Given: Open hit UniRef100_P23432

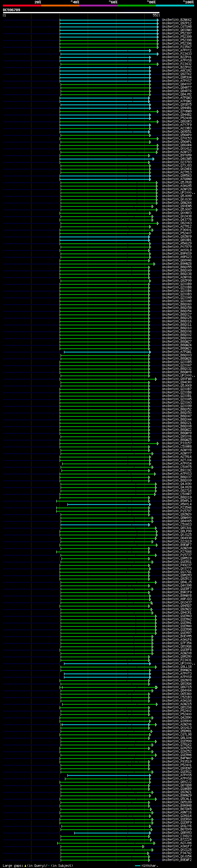Looking at the screenshot, I should (177, 64).
